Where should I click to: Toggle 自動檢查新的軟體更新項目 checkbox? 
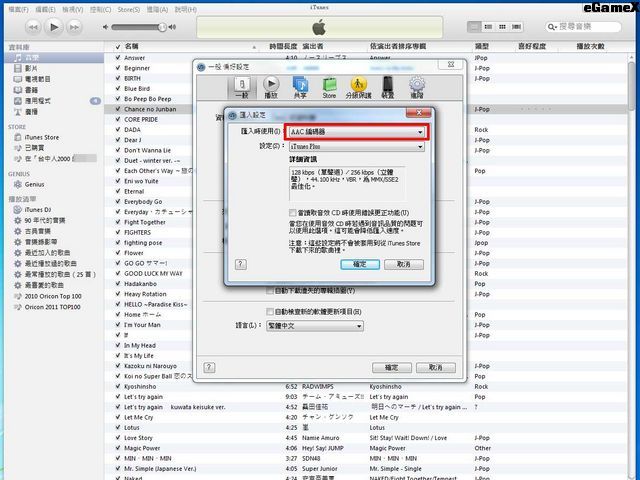tap(269, 311)
